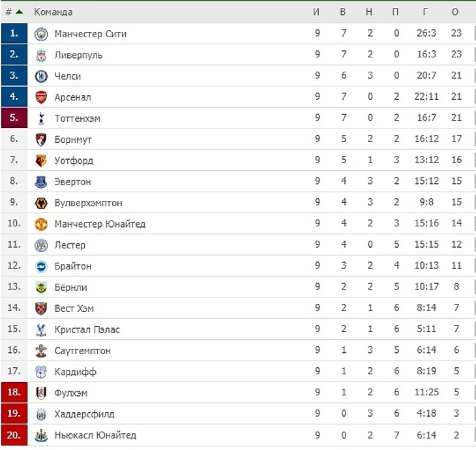Sort table by the О points column
The height and width of the screenshot is (450, 476).
[x=455, y=12]
